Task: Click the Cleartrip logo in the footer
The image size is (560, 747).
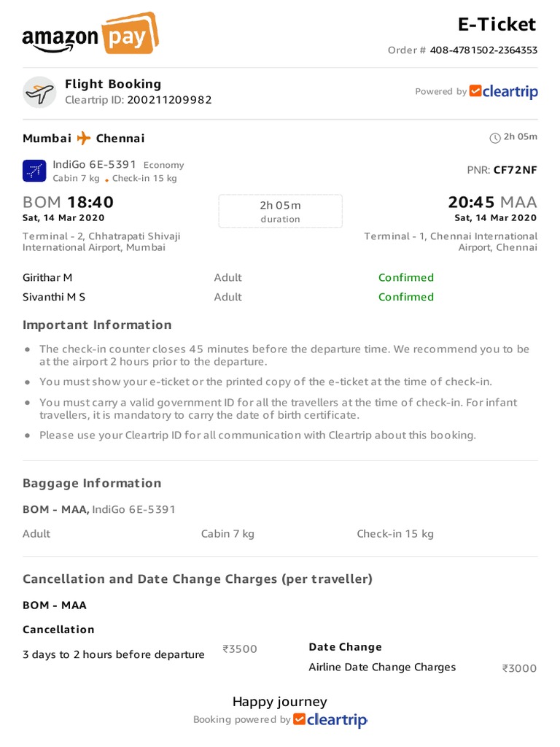Action: click(x=330, y=720)
